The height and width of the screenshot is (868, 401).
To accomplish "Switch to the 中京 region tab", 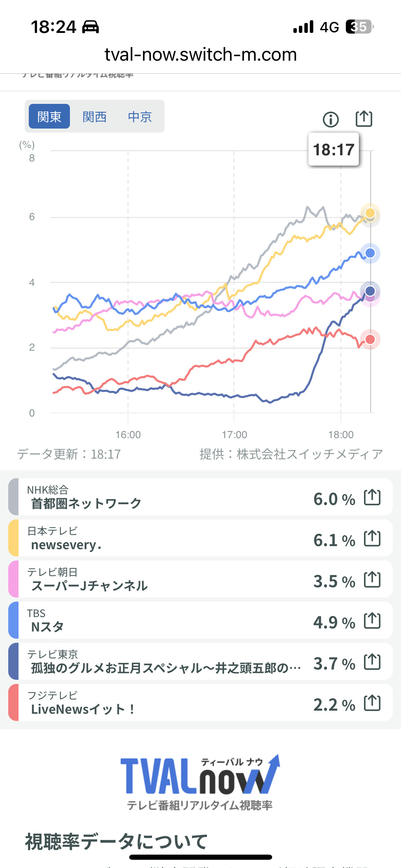I will click(140, 117).
